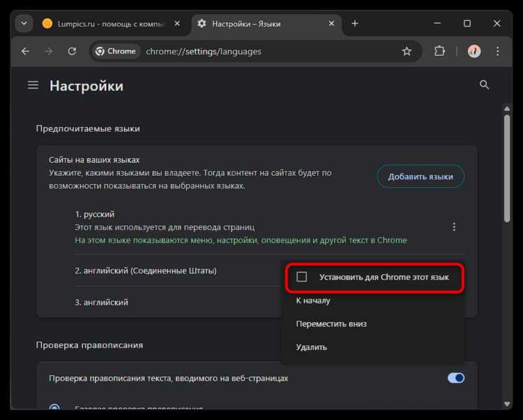Search settings with the magnifier icon
Image resolution: width=523 pixels, height=420 pixels.
tap(485, 84)
